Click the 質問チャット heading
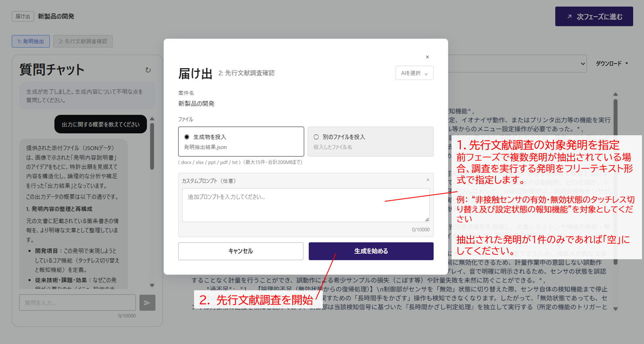 point(52,69)
